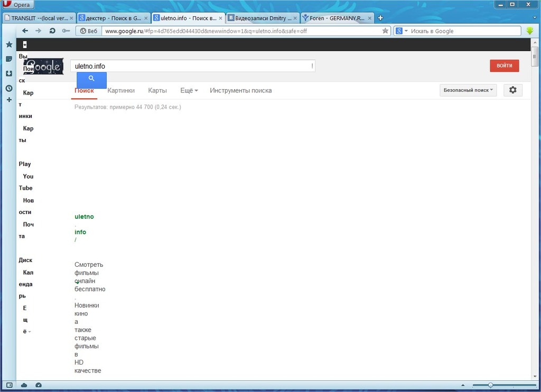Viewport: 541px width, 392px height.
Task: Open Инструменты поиска
Action: [241, 90]
